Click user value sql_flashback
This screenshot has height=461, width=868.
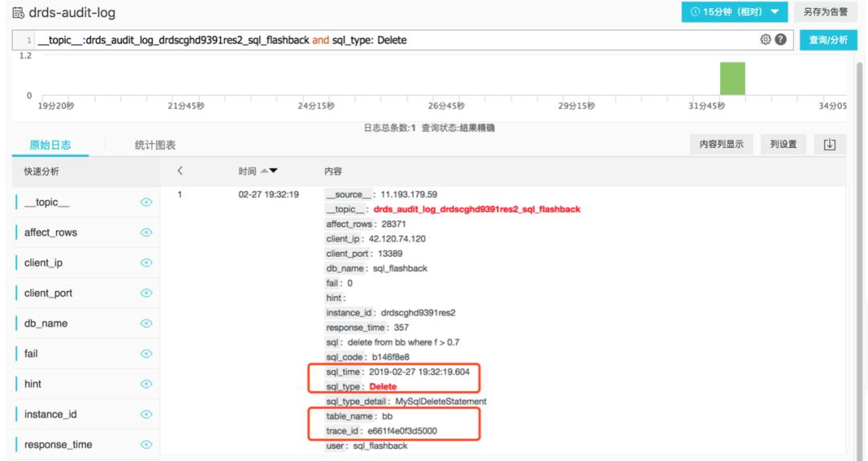click(x=380, y=446)
